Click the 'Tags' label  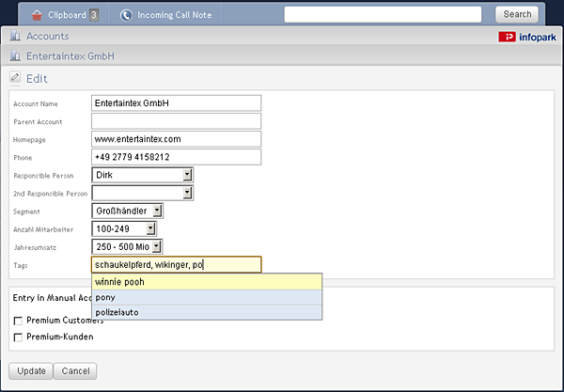pos(21,266)
